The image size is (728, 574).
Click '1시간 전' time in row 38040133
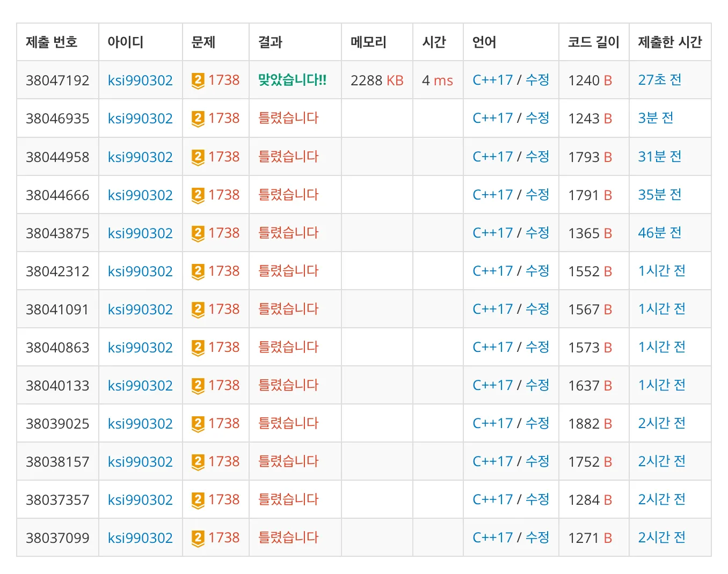point(661,386)
